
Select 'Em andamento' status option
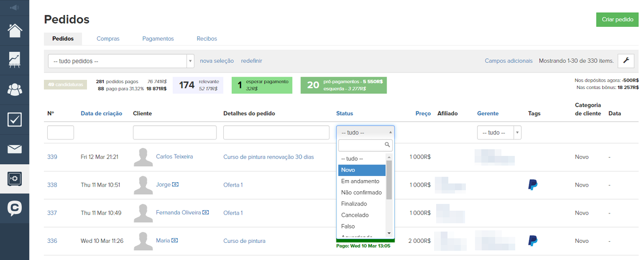(x=360, y=181)
